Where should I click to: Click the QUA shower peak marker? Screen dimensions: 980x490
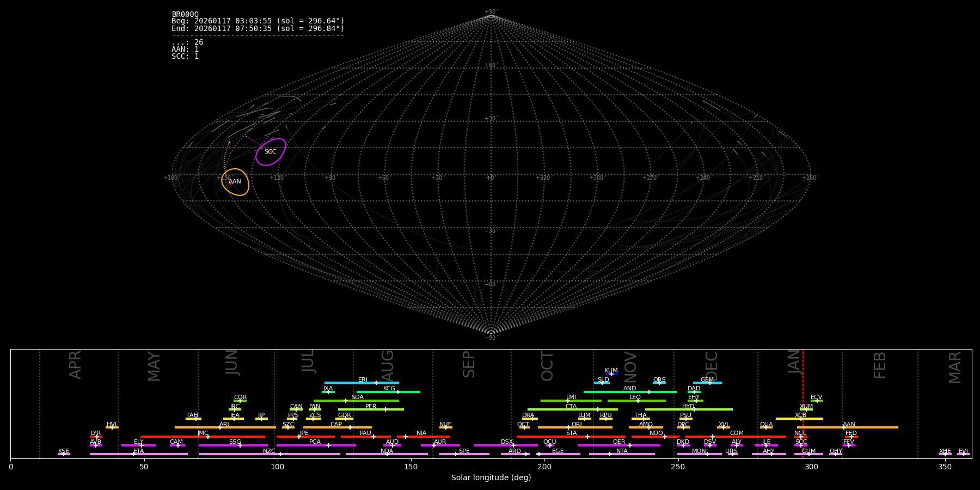(765, 427)
